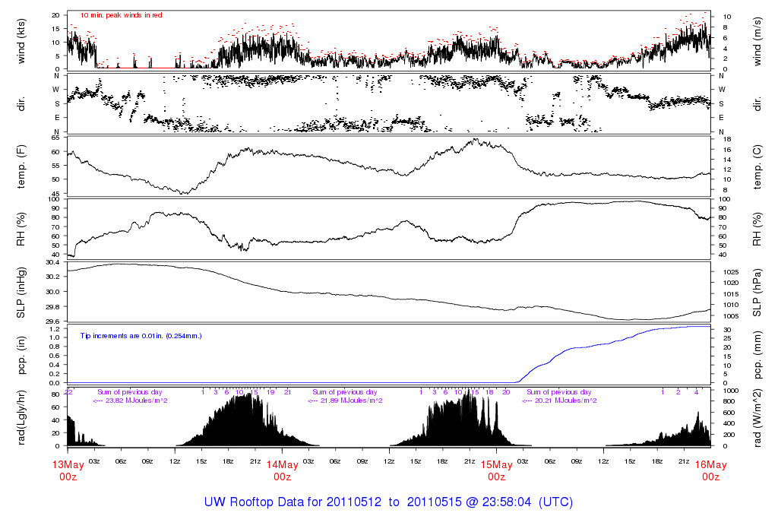This screenshot has height=532, width=778.
Task: Select the '1000' W/m^2 tick value
Action: pyautogui.click(x=731, y=391)
